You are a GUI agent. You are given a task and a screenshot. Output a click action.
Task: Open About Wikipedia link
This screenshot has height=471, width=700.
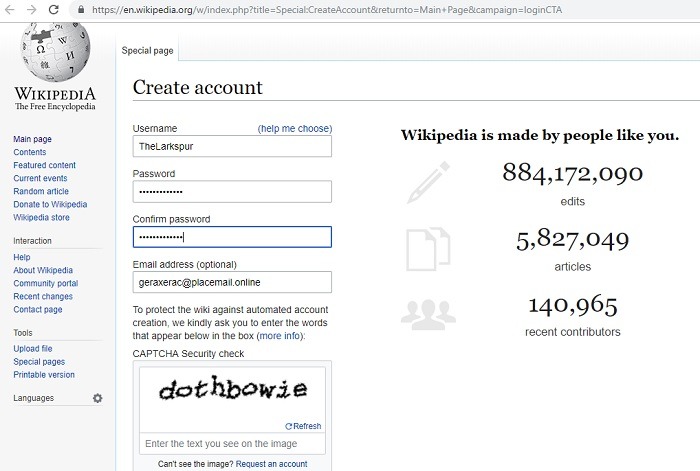click(x=43, y=270)
